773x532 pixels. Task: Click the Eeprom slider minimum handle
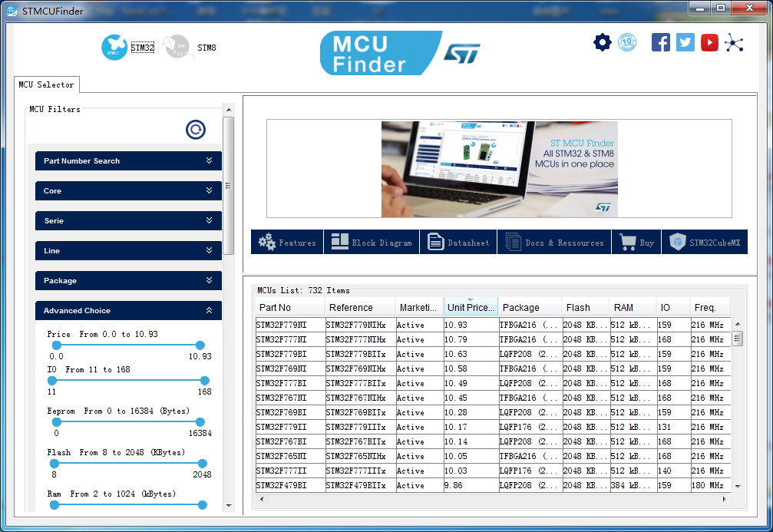57,422
